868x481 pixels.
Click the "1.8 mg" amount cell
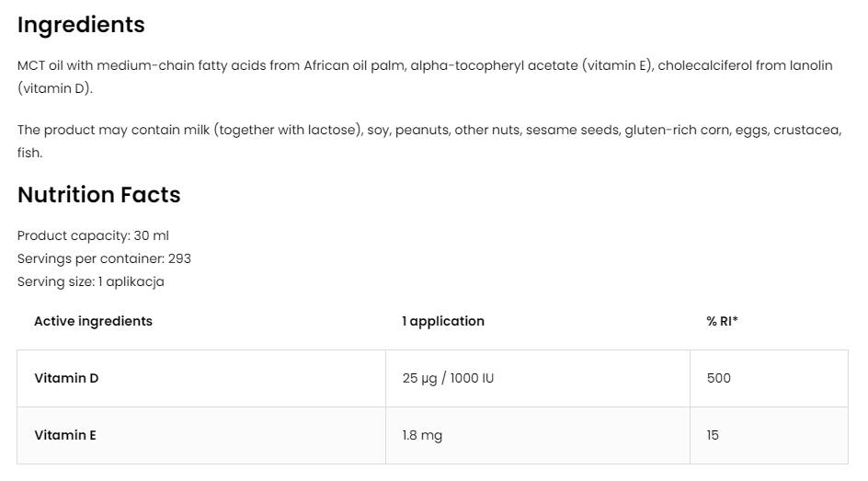tap(422, 435)
